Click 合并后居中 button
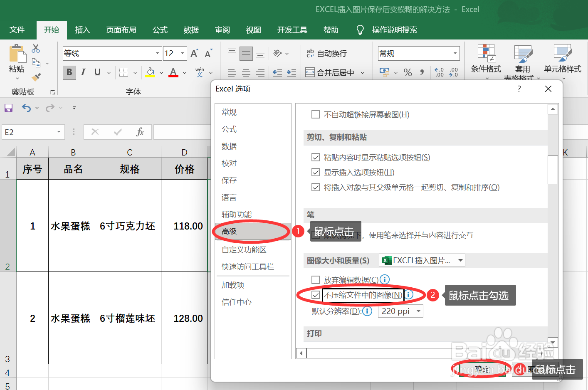This screenshot has height=390, width=588. (x=331, y=73)
